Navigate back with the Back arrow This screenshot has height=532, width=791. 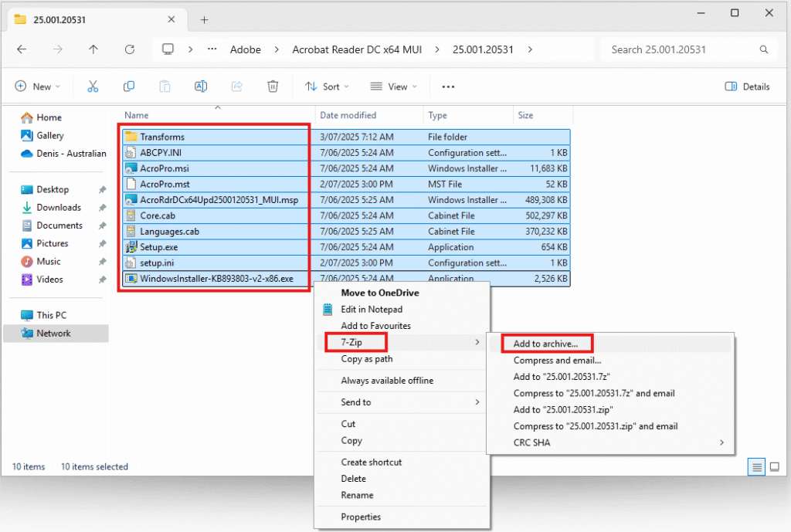pyautogui.click(x=22, y=49)
